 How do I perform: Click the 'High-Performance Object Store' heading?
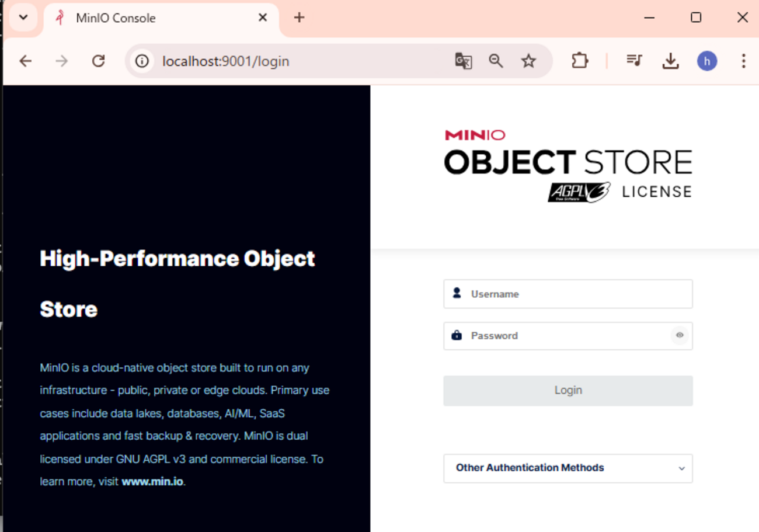tap(177, 284)
